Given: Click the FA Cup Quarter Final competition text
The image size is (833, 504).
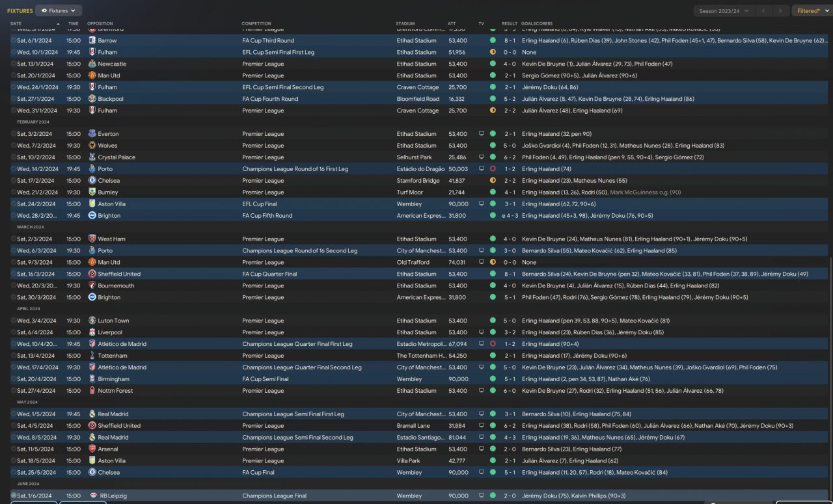Looking at the screenshot, I should [269, 274].
